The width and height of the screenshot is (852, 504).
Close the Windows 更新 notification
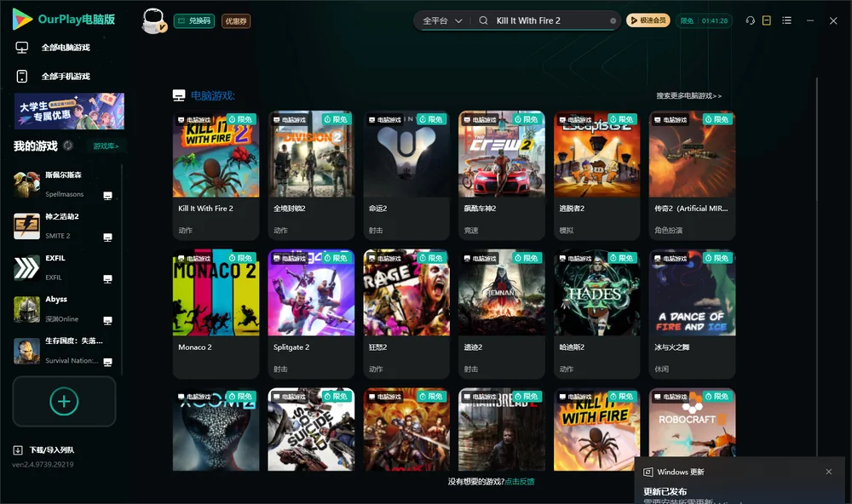pyautogui.click(x=829, y=472)
